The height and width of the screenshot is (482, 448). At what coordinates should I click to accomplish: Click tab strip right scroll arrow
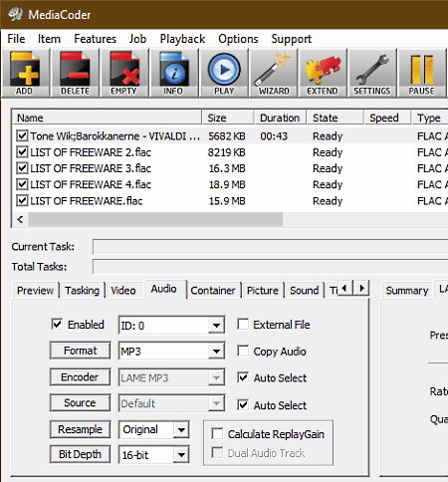coord(361,288)
